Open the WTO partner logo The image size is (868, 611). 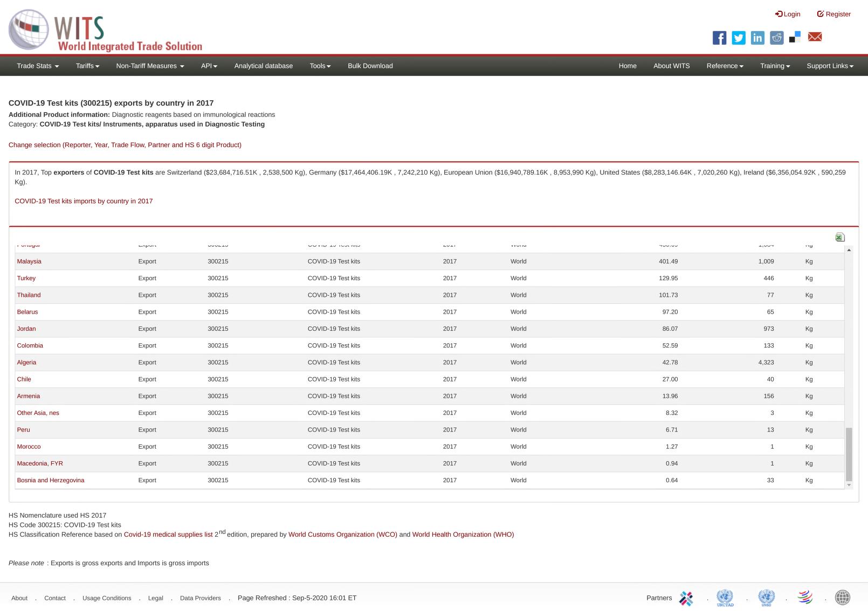coord(805,597)
